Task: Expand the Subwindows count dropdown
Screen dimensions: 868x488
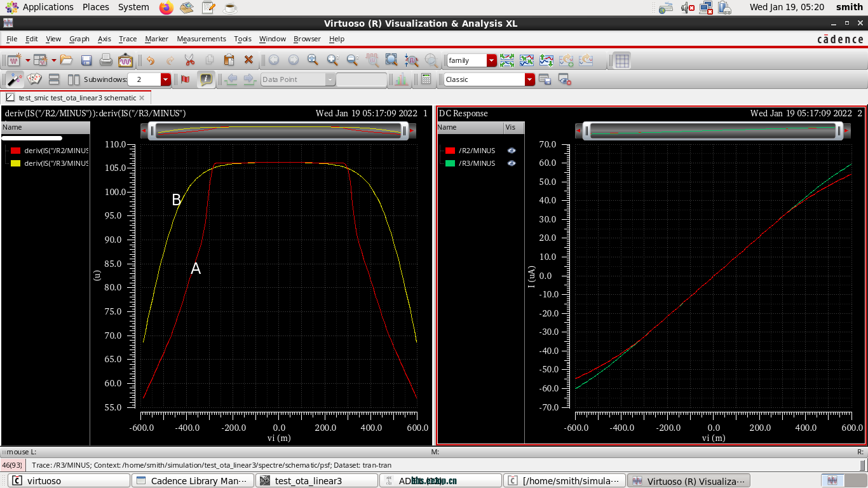Action: pyautogui.click(x=166, y=79)
